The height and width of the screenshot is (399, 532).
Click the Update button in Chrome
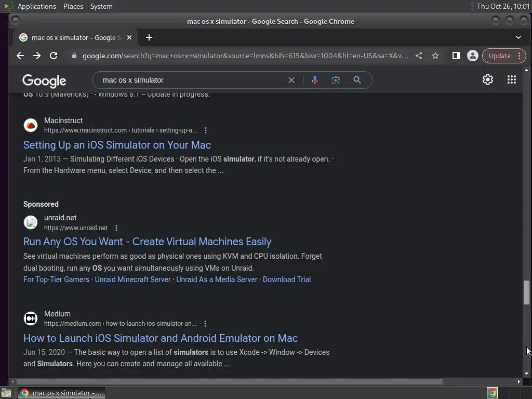[x=499, y=56]
